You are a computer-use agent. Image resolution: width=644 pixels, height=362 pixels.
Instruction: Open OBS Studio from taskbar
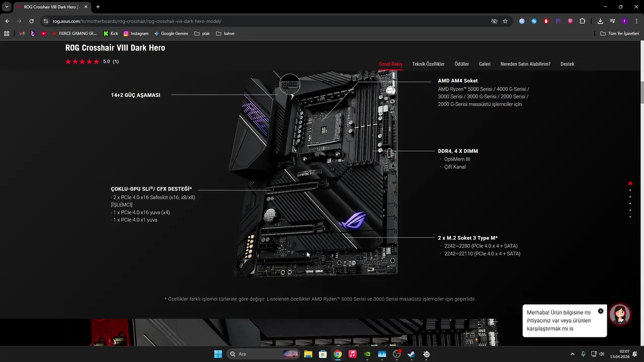pos(397,354)
